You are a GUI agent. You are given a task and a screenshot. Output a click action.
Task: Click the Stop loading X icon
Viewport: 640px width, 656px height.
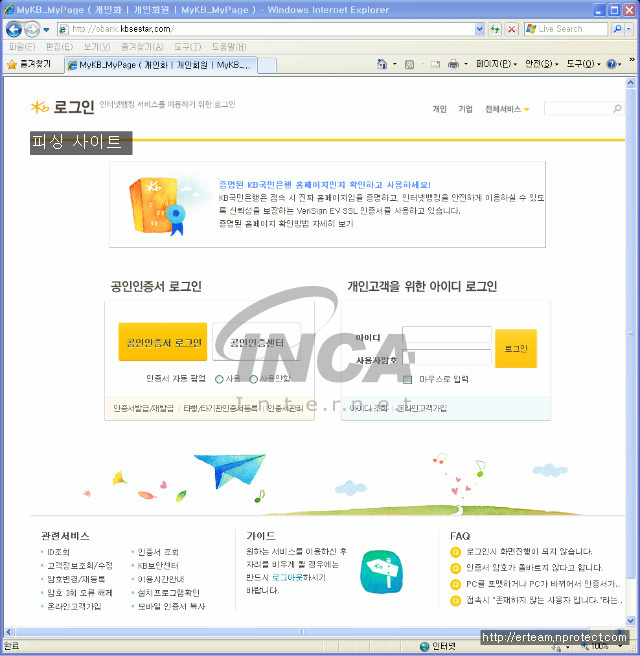pos(512,29)
